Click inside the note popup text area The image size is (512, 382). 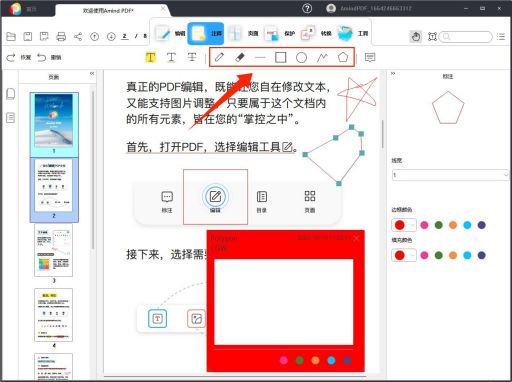point(284,302)
